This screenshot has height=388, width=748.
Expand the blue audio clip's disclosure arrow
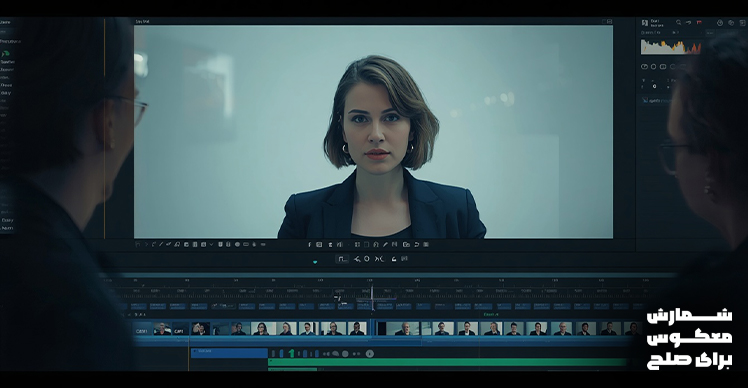195,351
